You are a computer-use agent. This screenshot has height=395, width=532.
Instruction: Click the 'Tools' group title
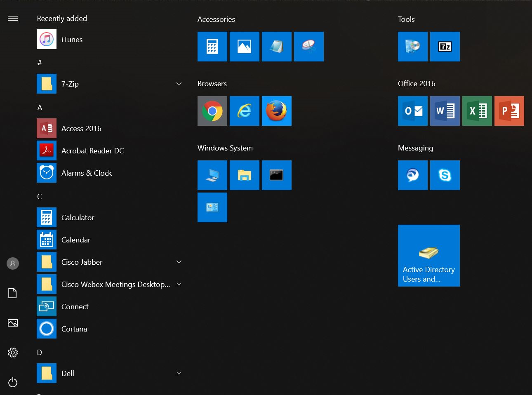[406, 19]
